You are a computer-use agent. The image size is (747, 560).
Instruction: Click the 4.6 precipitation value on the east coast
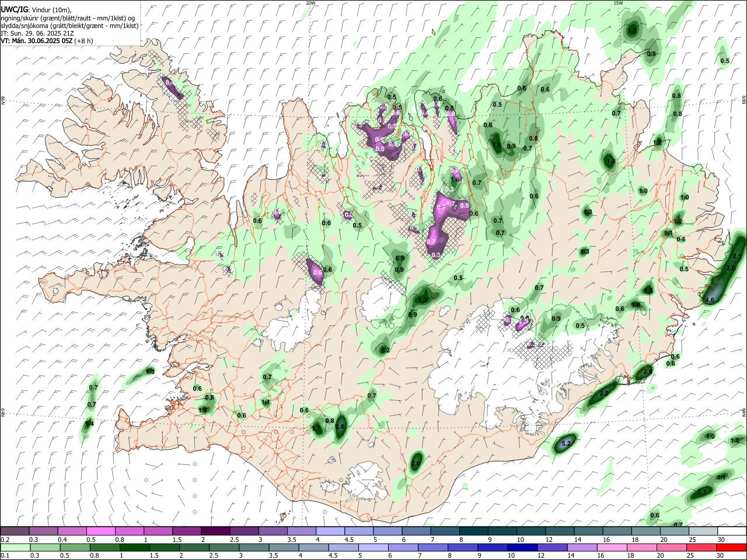pos(710,300)
